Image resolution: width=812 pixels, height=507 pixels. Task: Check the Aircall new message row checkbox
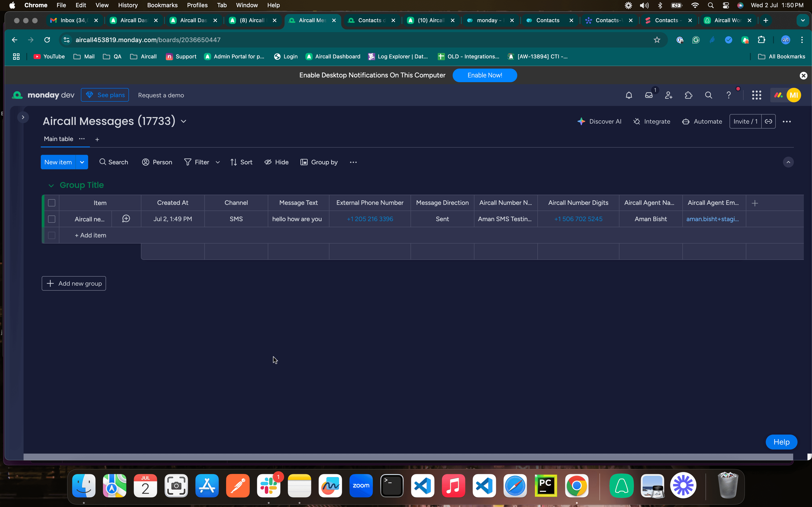pos(52,219)
